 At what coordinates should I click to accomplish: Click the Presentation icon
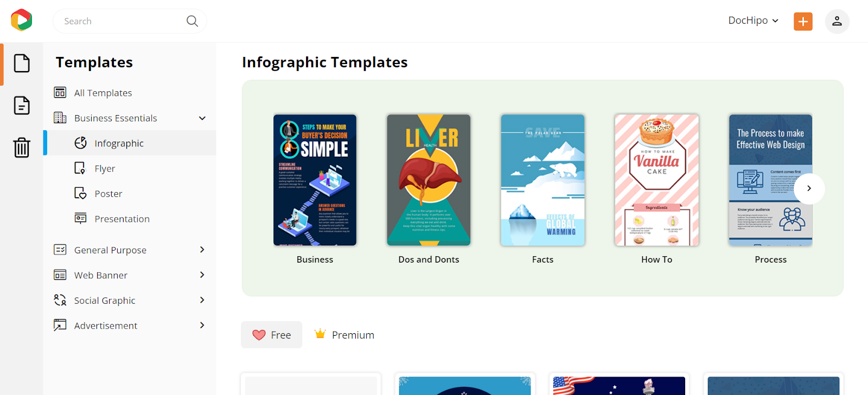(80, 218)
